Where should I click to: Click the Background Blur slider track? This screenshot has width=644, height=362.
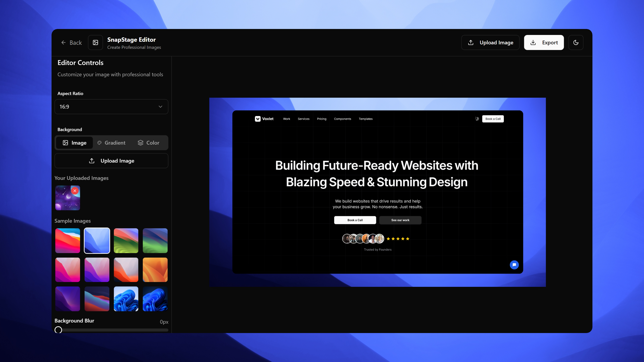point(111,330)
